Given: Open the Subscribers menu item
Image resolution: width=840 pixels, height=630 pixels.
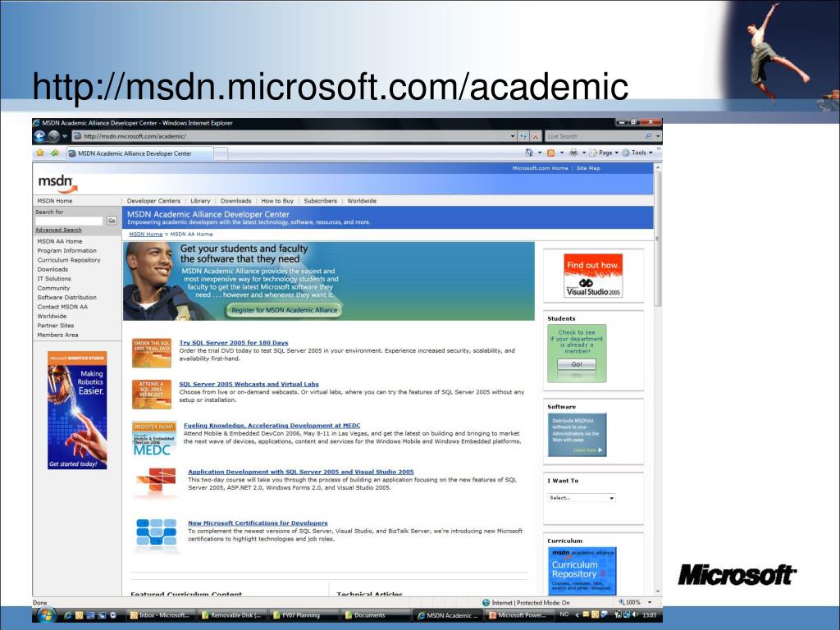Looking at the screenshot, I should [x=321, y=201].
